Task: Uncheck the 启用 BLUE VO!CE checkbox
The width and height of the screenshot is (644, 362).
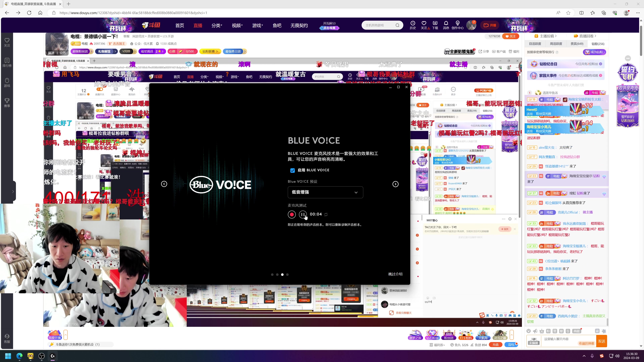Action: coord(292,170)
